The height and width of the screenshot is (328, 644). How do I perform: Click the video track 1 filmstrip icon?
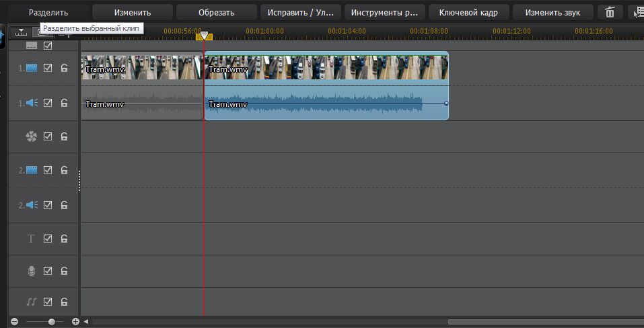coord(32,68)
